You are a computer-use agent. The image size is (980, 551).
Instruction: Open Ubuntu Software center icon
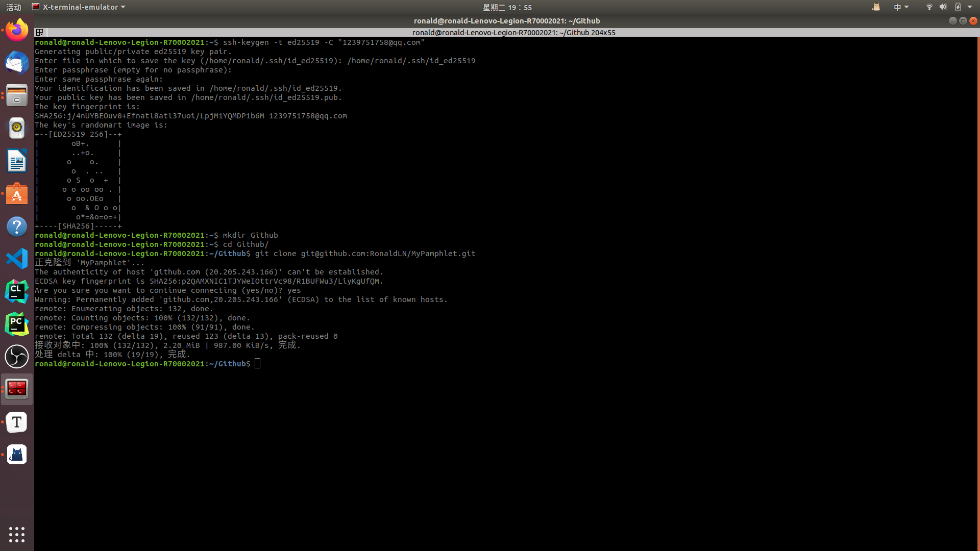[17, 194]
